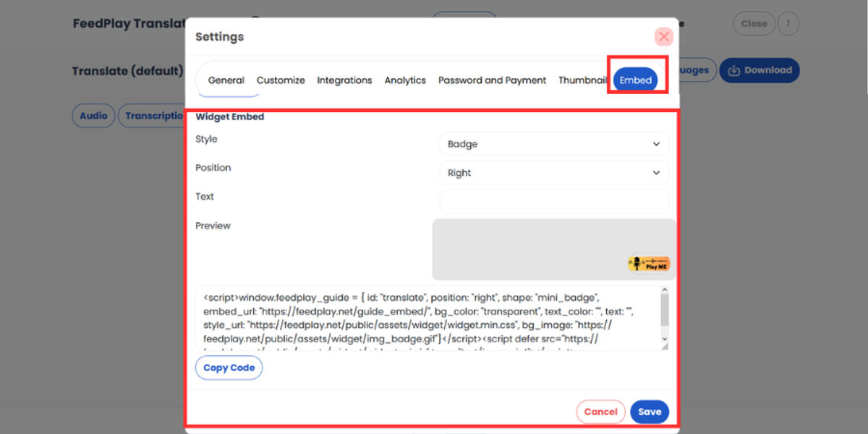Save the widget embed settings
This screenshot has height=434, width=868.
pos(650,412)
